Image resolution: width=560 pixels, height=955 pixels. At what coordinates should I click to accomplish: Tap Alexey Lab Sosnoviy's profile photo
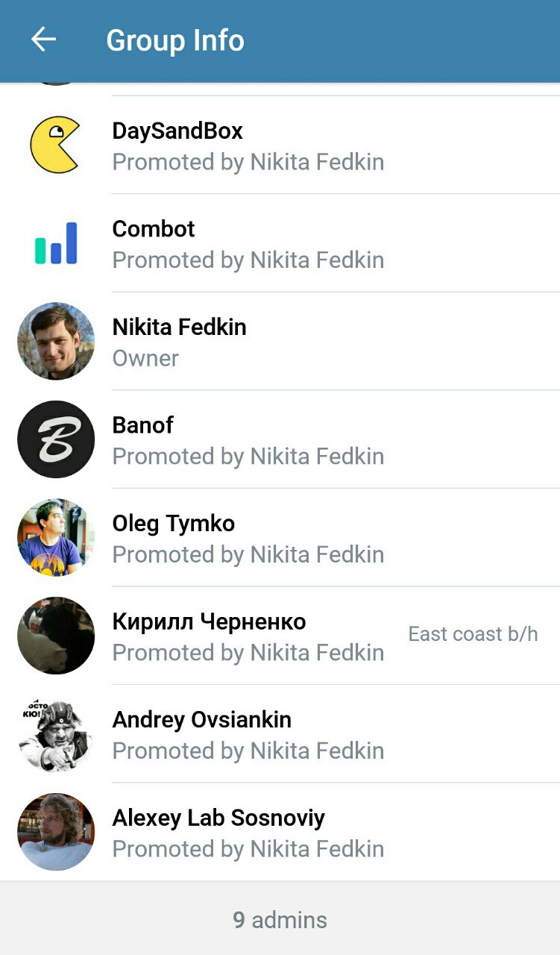56,832
